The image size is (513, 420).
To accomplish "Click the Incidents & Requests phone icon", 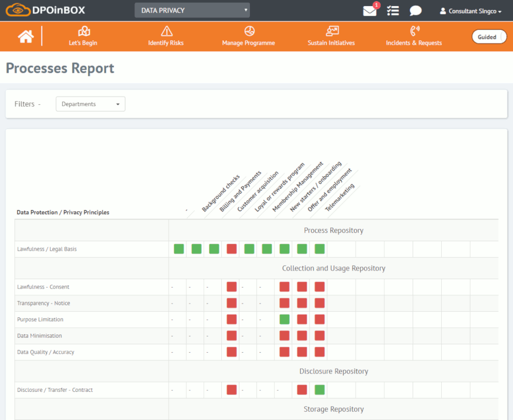I will click(x=414, y=31).
